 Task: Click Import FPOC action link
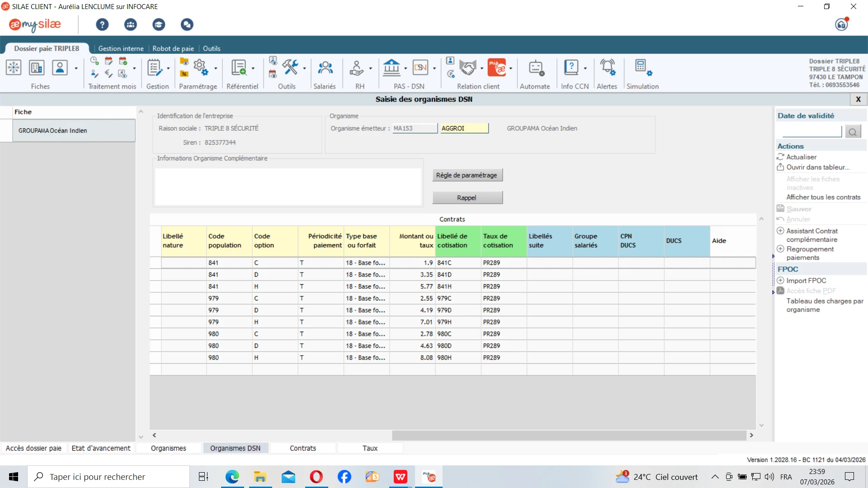coord(806,281)
